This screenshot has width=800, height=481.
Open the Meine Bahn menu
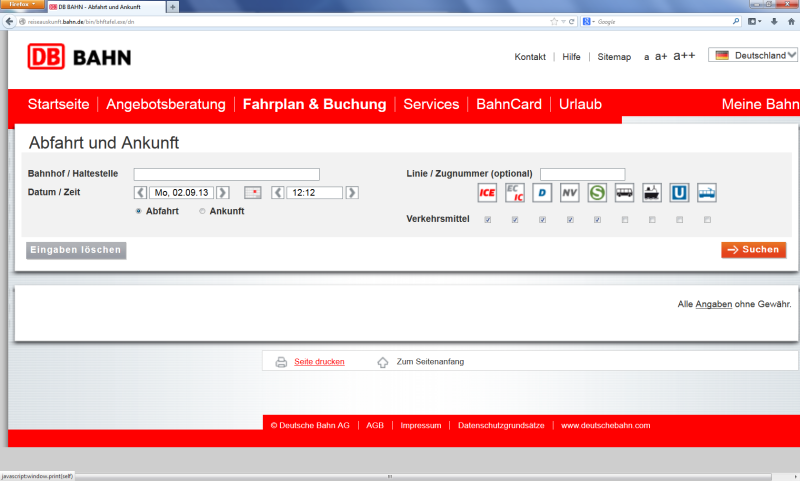(x=760, y=104)
